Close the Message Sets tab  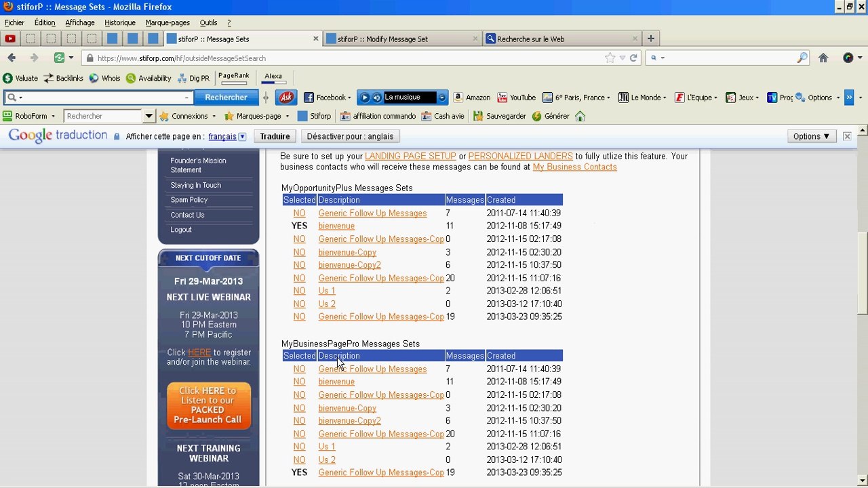point(315,39)
